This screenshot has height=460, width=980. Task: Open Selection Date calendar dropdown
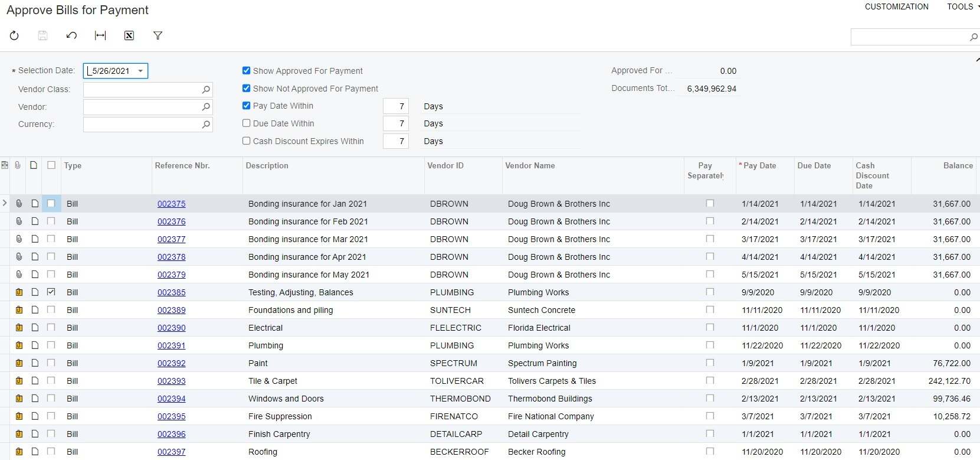coord(140,71)
